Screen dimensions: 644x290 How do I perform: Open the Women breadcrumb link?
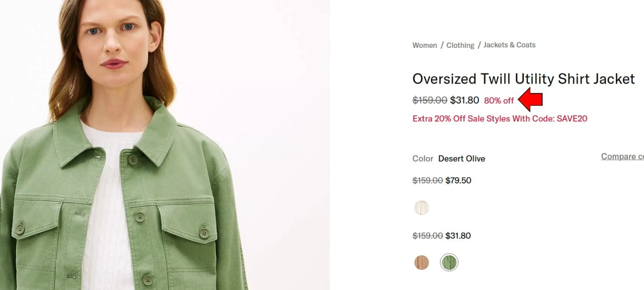[425, 45]
